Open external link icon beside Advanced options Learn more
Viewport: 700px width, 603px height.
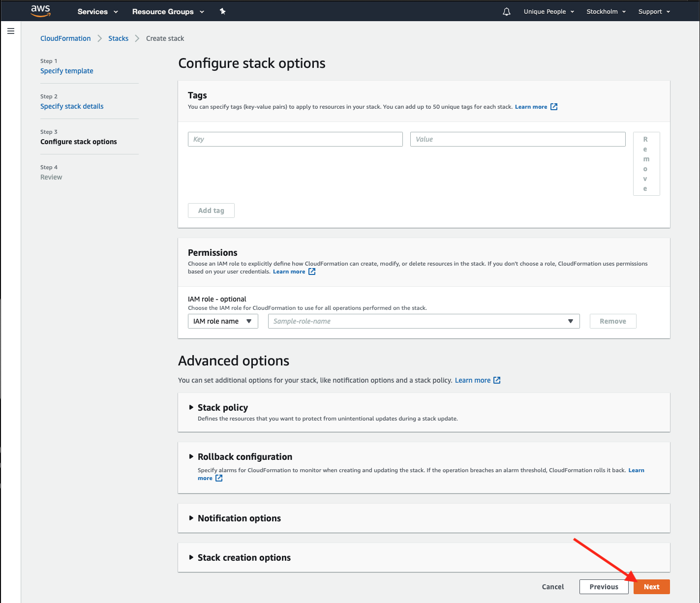(497, 380)
